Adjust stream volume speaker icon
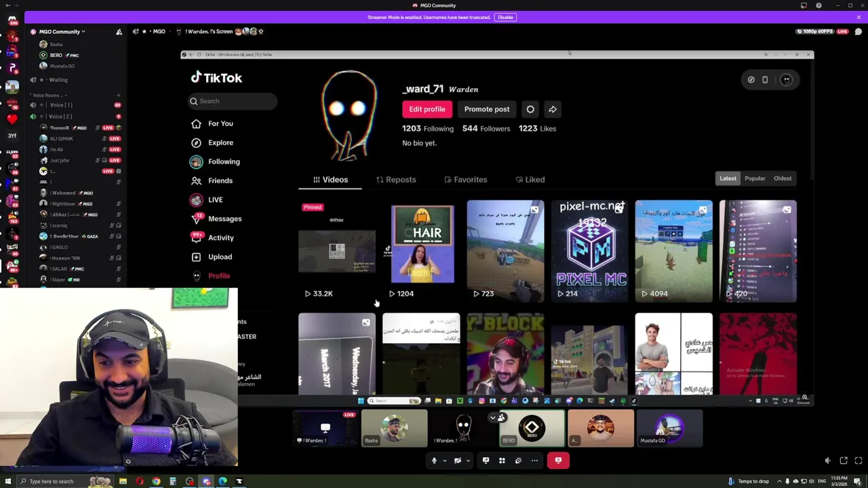Viewport: 868px width, 488px height. click(827, 460)
